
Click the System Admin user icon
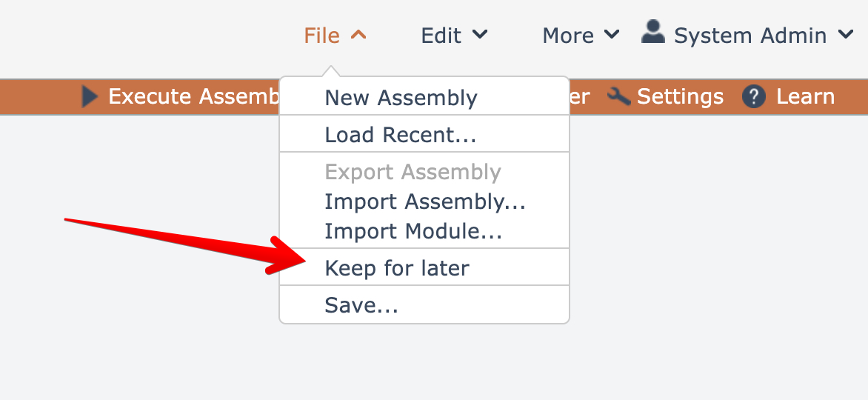tap(652, 33)
